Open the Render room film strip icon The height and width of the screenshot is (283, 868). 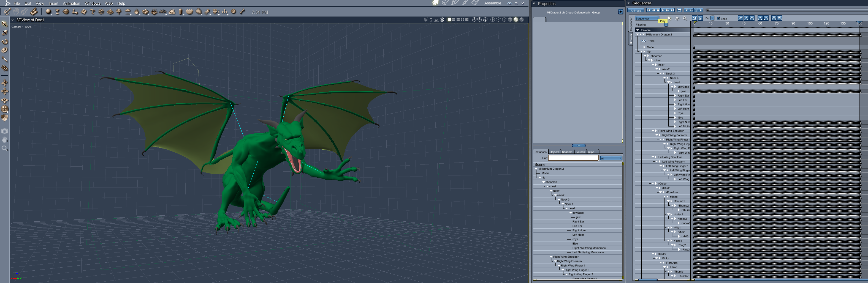[x=475, y=3]
